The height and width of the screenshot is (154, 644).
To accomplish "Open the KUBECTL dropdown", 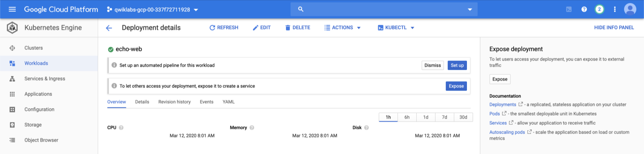I will 396,28.
